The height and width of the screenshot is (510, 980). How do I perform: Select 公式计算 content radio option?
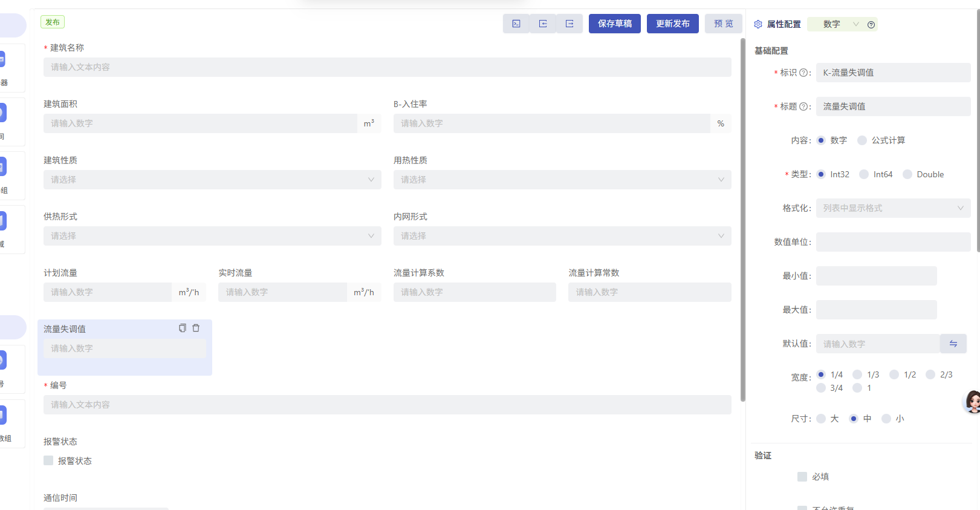coord(862,140)
